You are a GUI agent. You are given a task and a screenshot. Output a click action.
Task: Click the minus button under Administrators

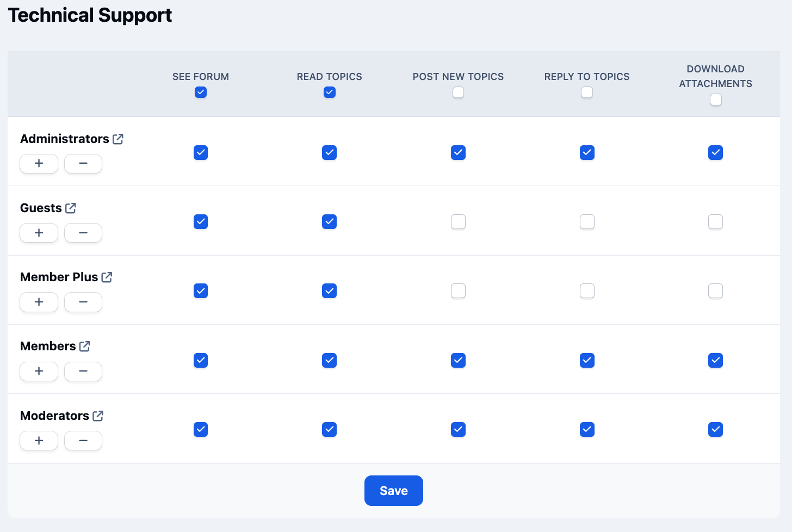click(83, 164)
